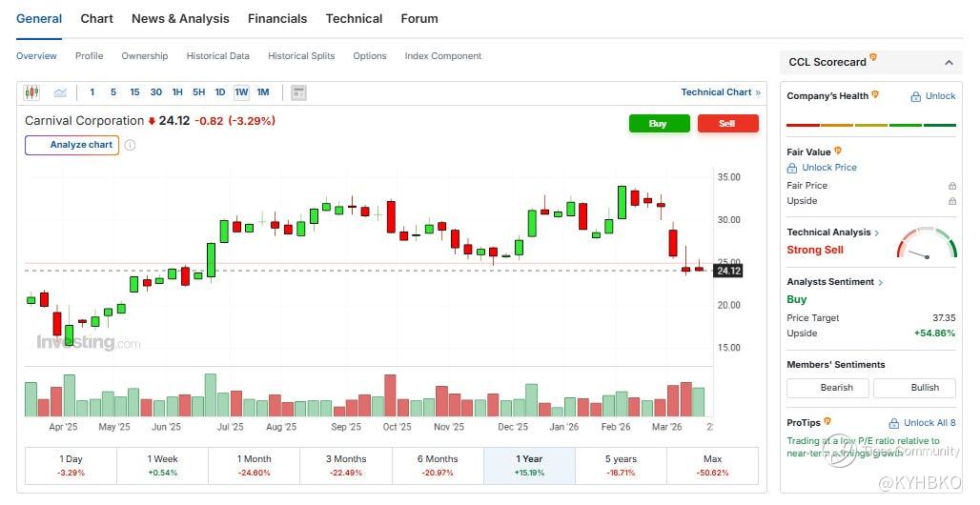
Task: Switch to area chart type icon
Action: [x=60, y=92]
